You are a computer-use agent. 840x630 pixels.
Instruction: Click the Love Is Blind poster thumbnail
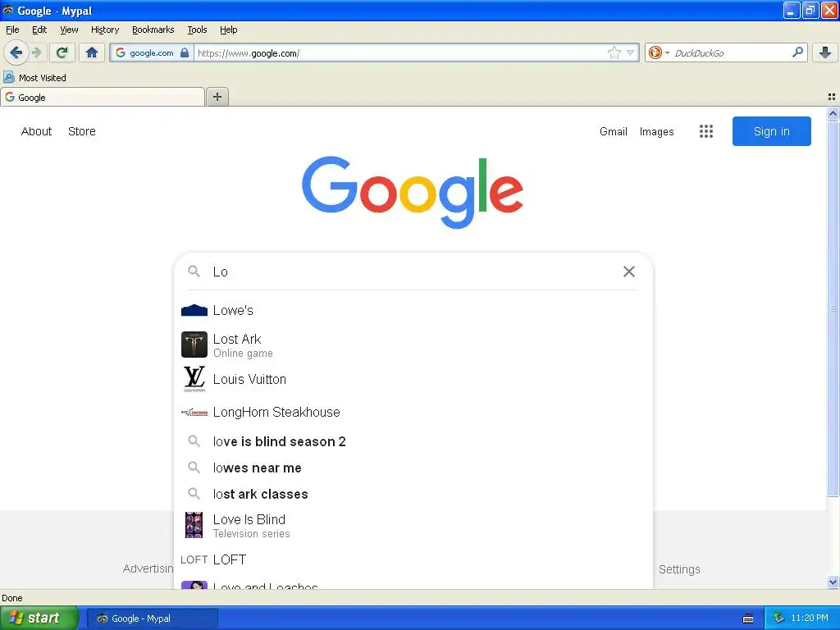(194, 525)
